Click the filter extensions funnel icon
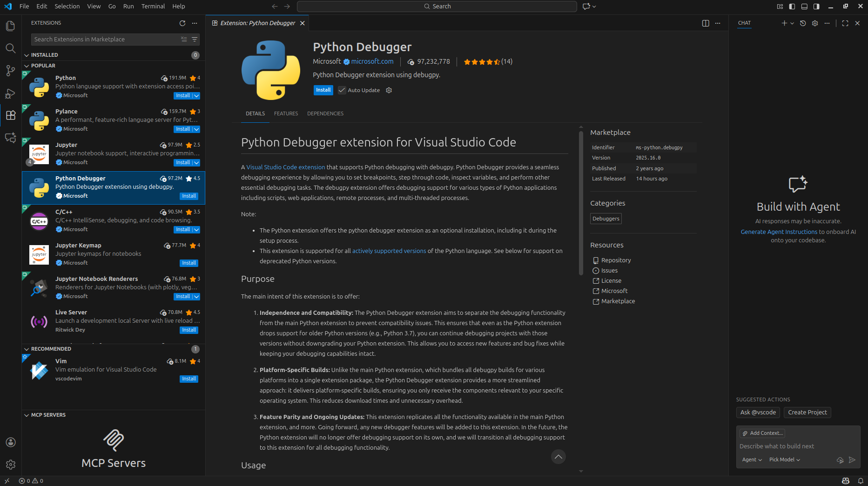868x486 pixels. [x=195, y=40]
